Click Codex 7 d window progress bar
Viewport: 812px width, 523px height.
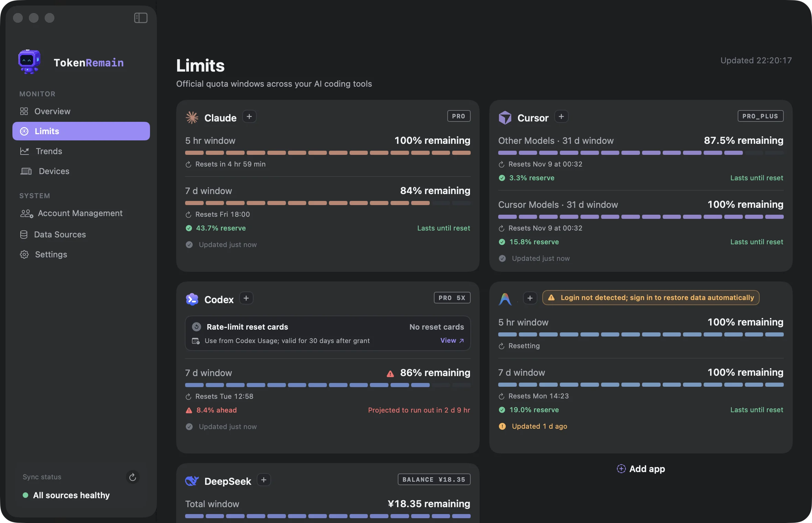[x=328, y=385]
